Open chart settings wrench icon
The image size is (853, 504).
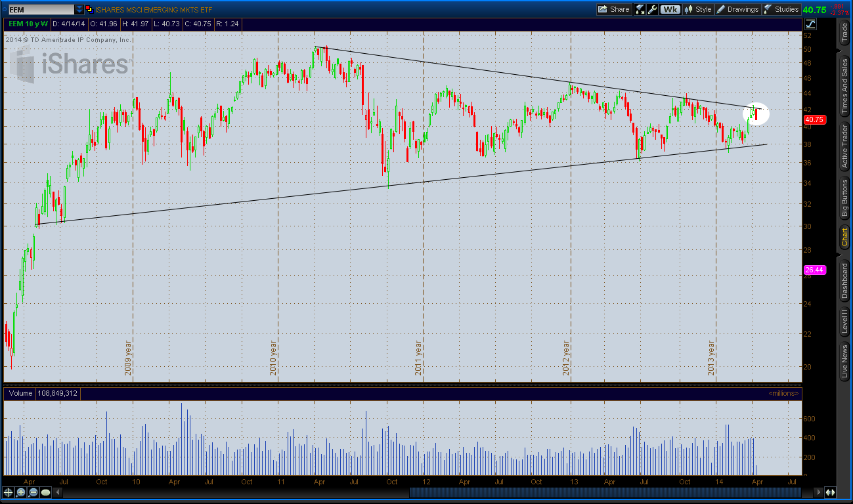(652, 9)
